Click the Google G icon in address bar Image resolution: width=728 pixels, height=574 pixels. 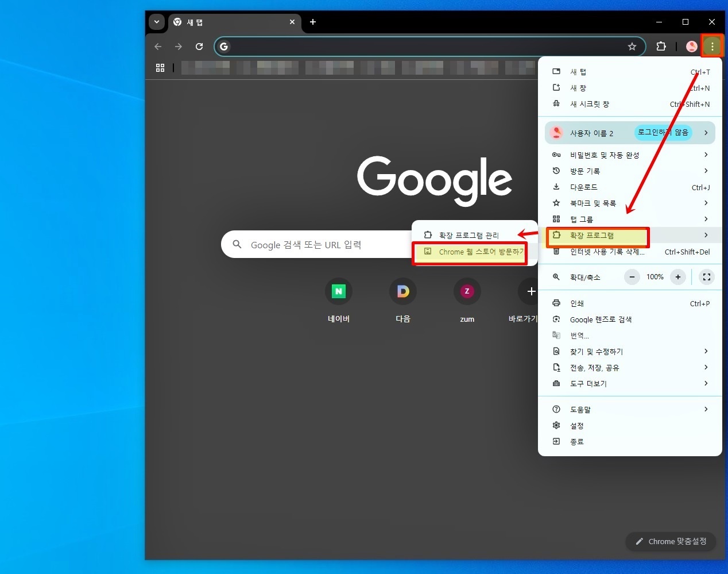point(224,47)
